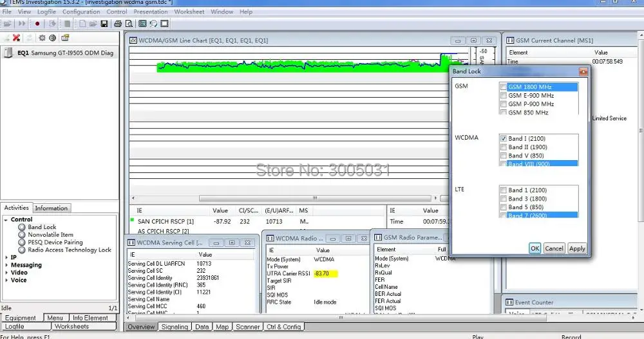This screenshot has width=644, height=339.
Task: Expand the Video activities node
Action: click(x=6, y=273)
